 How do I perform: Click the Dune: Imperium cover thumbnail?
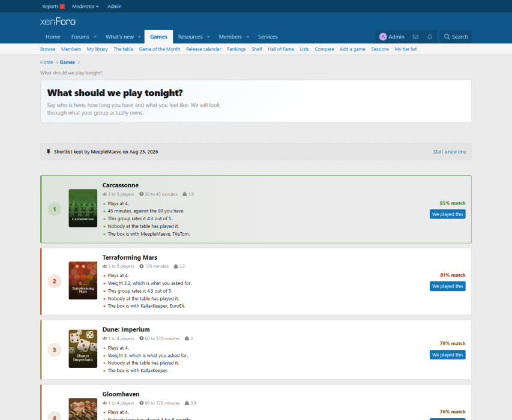[x=83, y=349]
